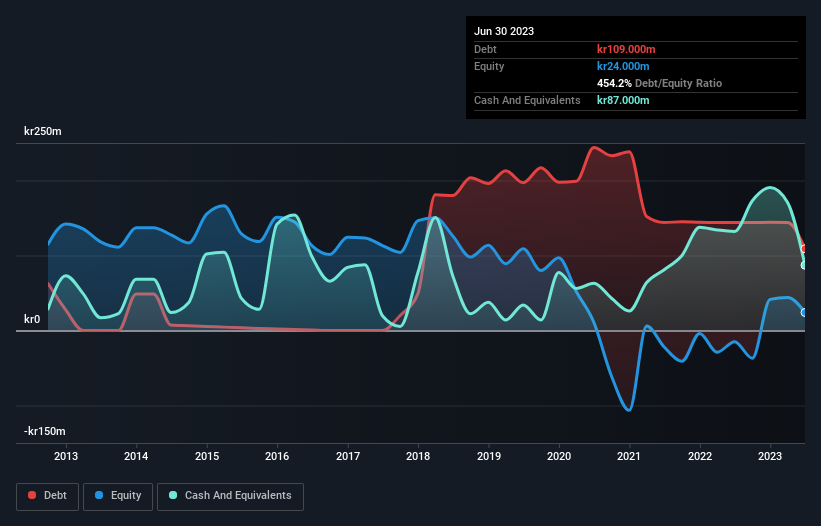
Task: Select the blue Equity endpoint marker on chart
Action: 804,312
